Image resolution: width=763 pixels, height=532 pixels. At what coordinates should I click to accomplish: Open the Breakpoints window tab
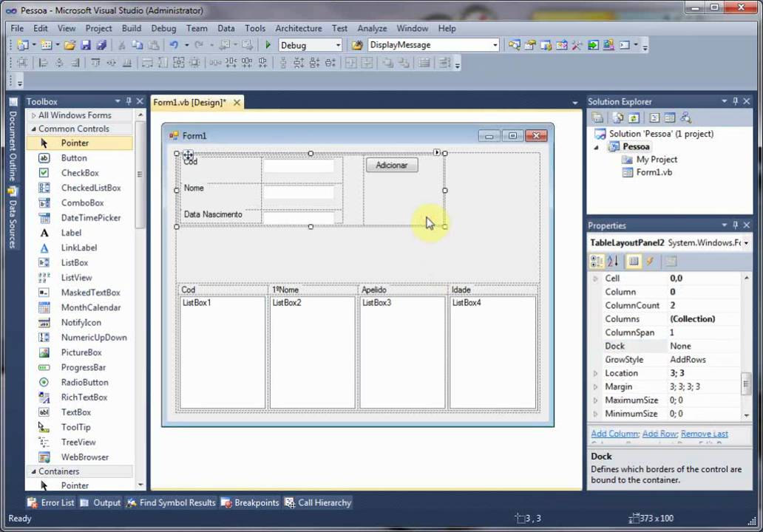(x=250, y=503)
